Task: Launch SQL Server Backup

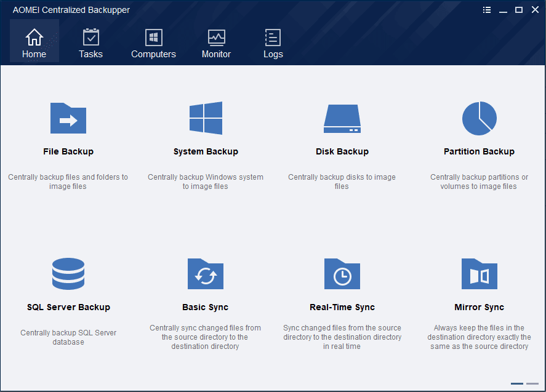Action: 68,274
